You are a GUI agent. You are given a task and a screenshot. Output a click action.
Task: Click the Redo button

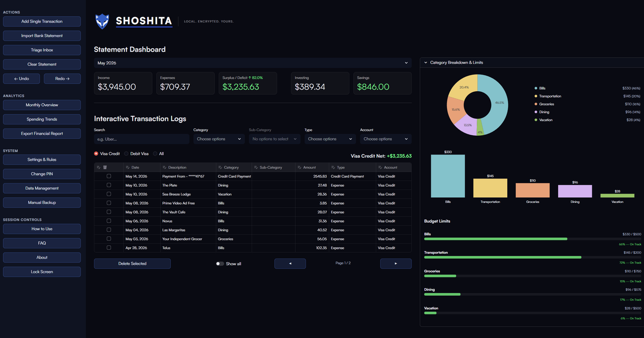pos(62,79)
